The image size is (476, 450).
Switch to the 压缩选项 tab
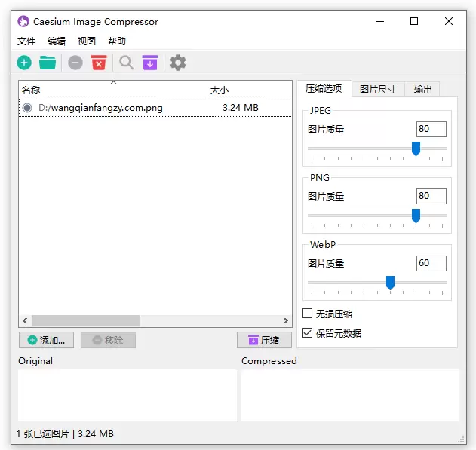point(324,89)
